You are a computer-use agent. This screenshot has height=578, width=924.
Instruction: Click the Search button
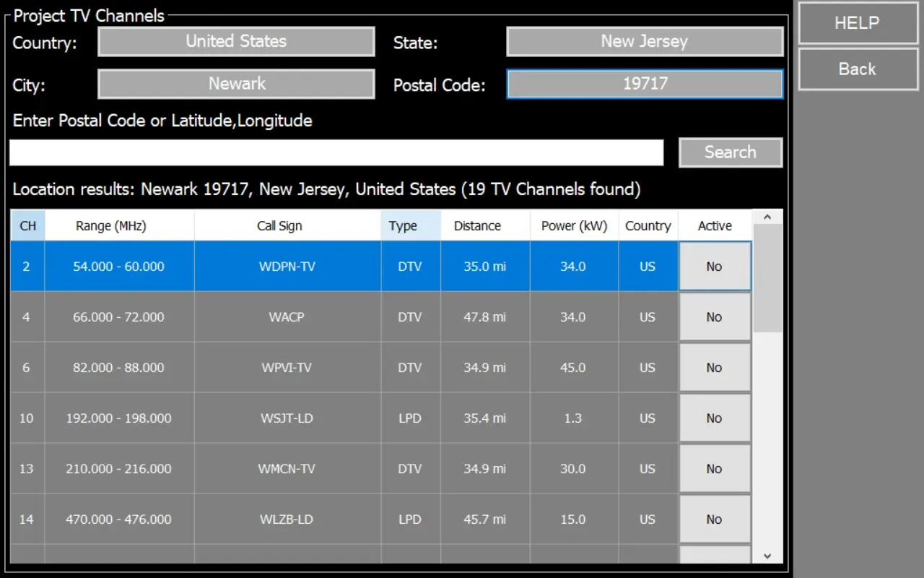(730, 152)
